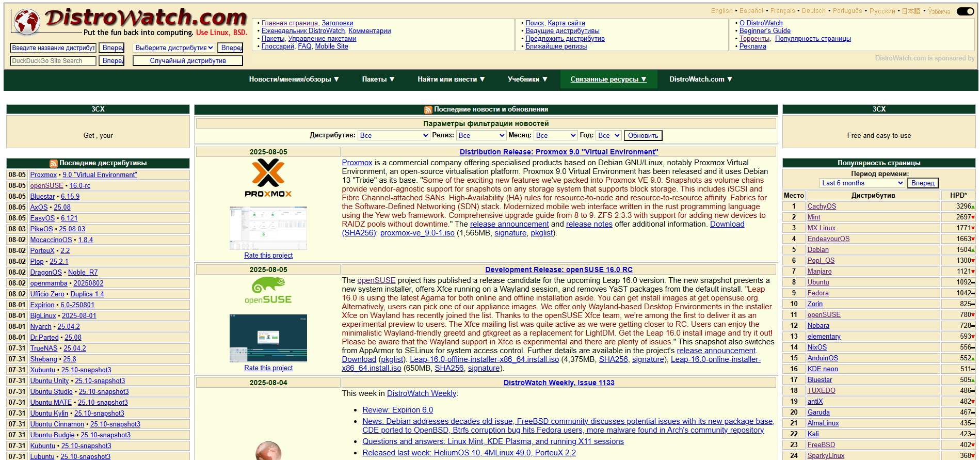Open RSS feed icon beside Последние дистрибутивы
The image size is (980, 460).
pos(54,163)
